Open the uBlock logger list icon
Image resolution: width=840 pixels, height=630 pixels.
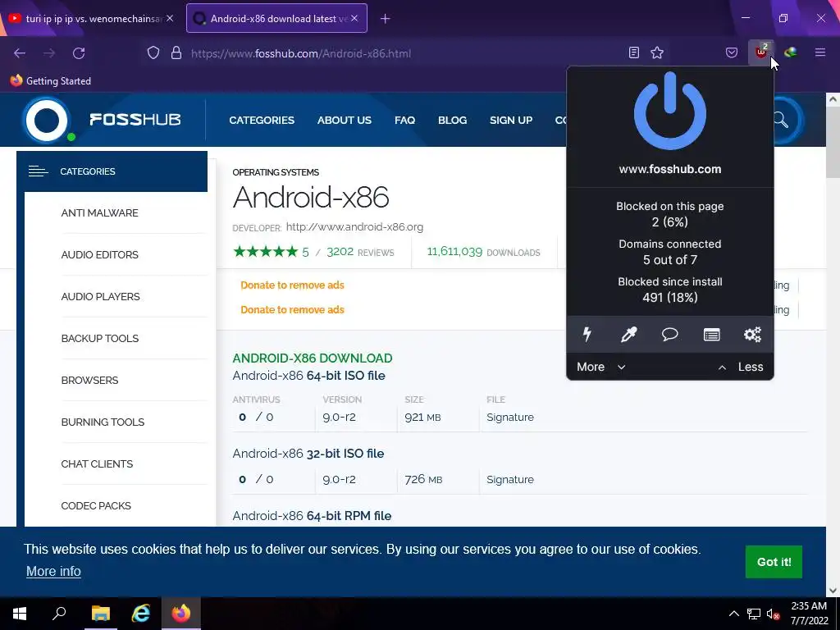coord(711,335)
